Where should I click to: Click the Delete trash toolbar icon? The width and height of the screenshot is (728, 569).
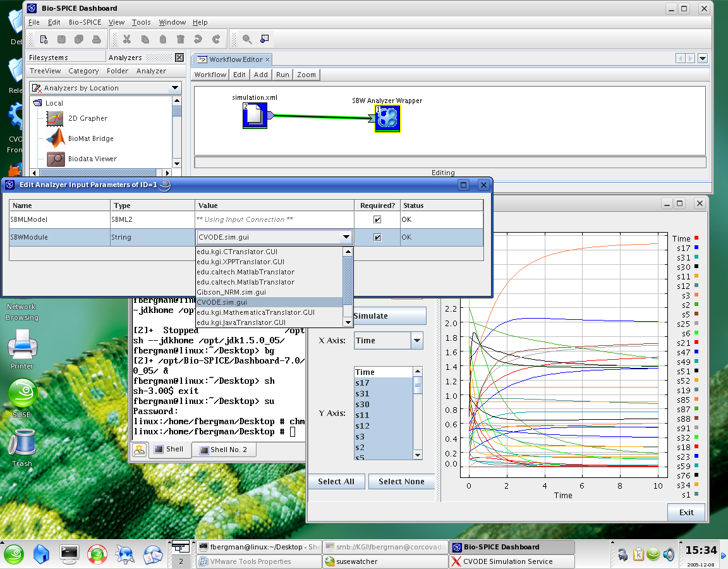[x=181, y=39]
